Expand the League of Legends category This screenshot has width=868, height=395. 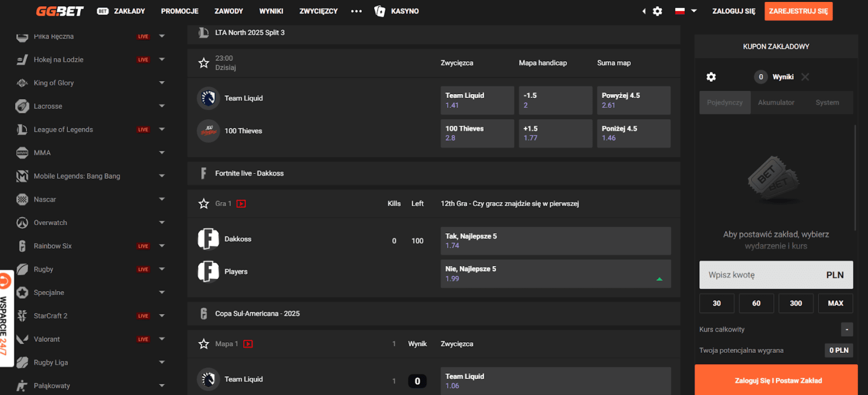(x=162, y=129)
